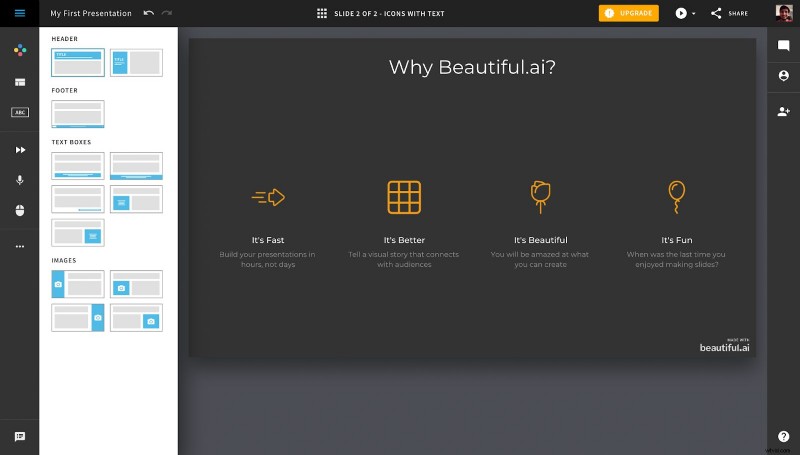Open the slide grid view icon
This screenshot has width=800, height=455.
(x=322, y=13)
